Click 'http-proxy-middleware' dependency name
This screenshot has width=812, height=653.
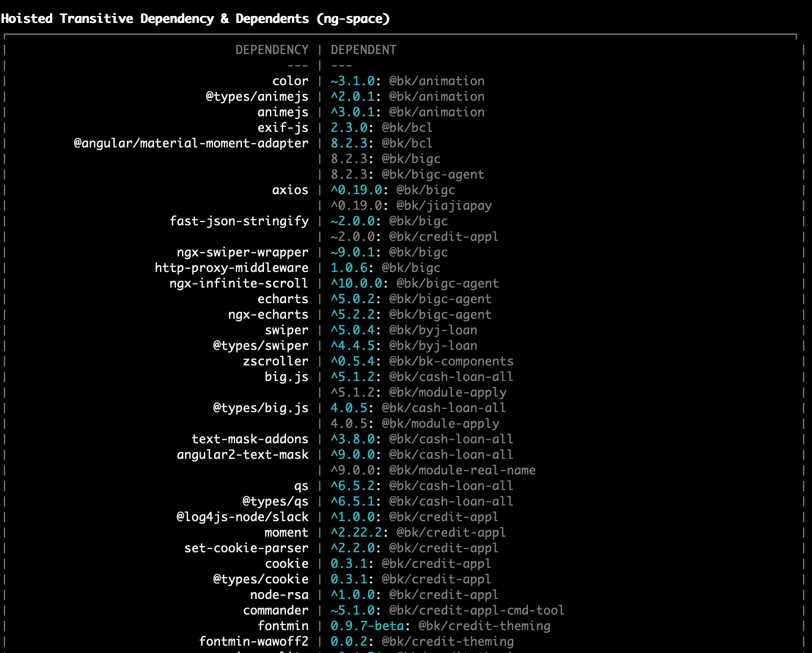point(231,268)
